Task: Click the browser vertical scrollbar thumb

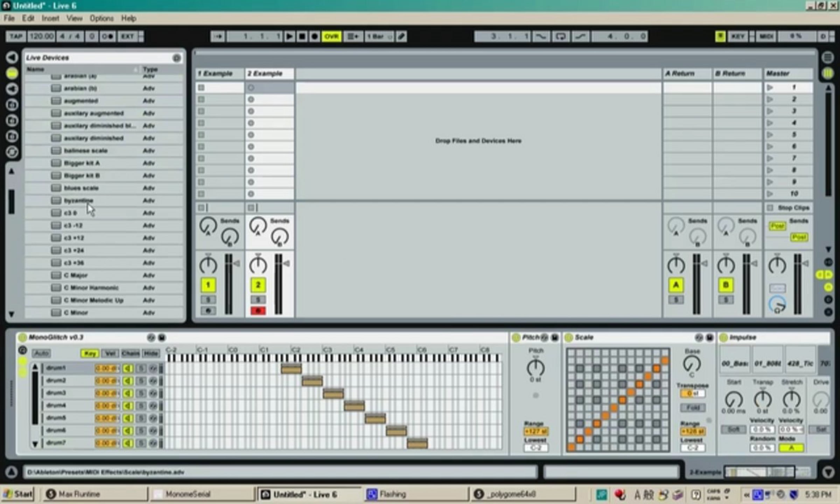Action: [11, 202]
